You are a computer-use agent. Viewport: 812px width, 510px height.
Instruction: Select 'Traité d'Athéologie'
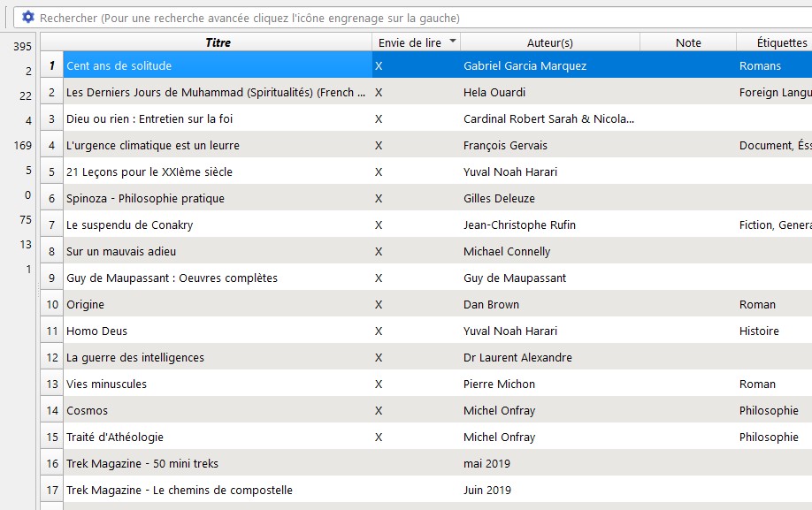click(x=114, y=437)
